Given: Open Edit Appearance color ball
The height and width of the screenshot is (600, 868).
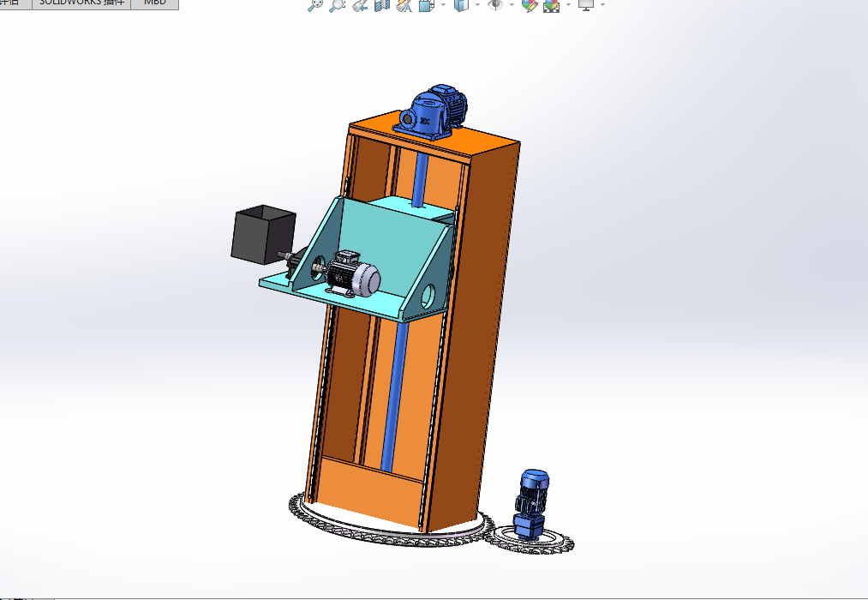Looking at the screenshot, I should 530,5.
